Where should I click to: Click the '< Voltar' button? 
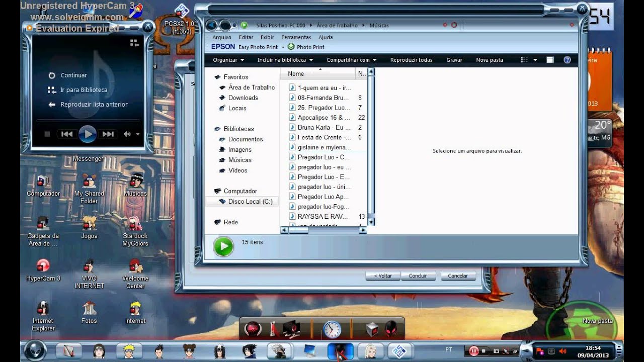point(383,276)
